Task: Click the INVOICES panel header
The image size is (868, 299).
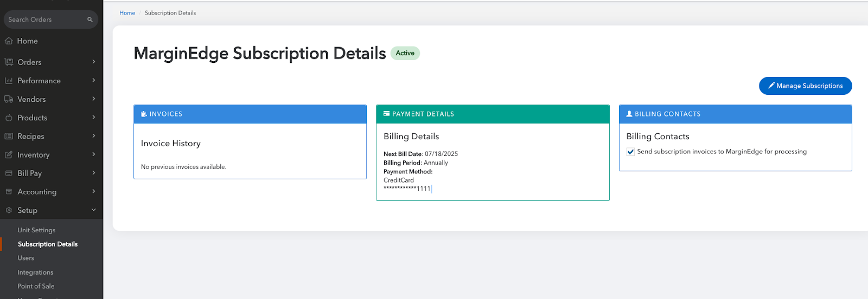Action: click(x=250, y=114)
